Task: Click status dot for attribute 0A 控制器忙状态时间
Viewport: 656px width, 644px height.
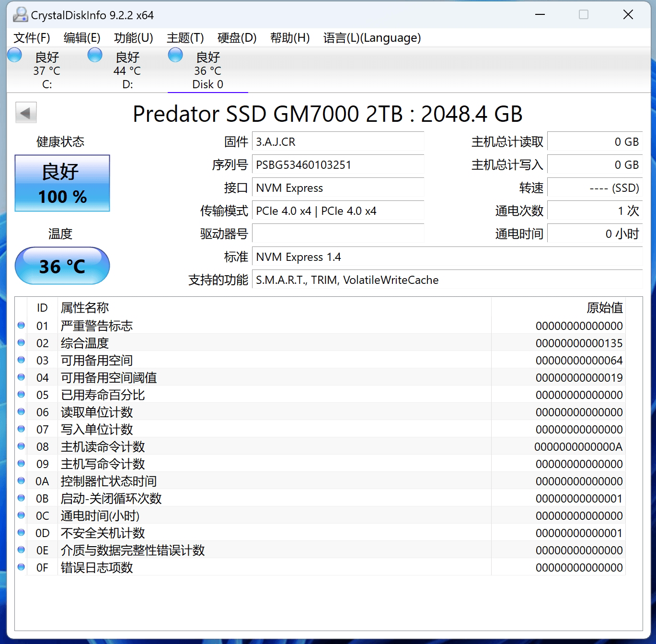Action: (21, 481)
